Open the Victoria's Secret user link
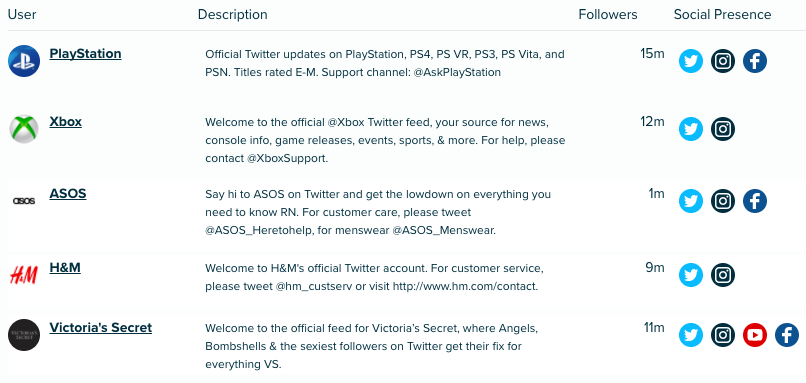 click(x=101, y=327)
